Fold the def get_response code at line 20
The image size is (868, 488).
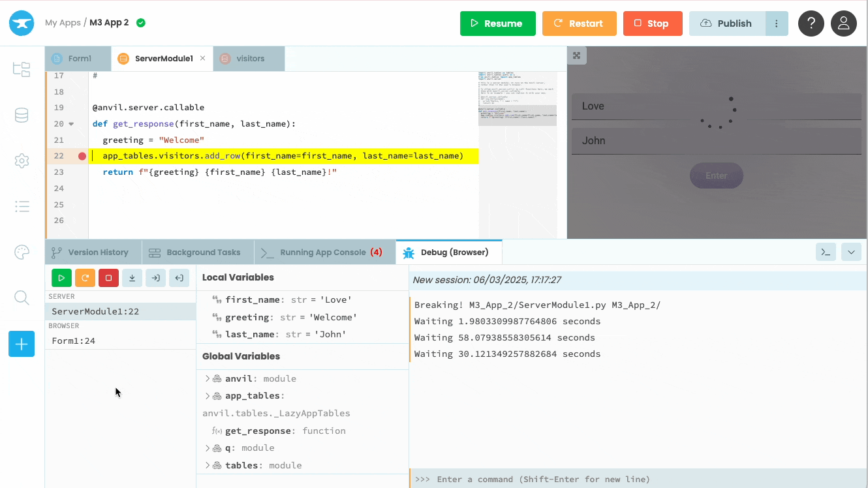click(x=71, y=124)
